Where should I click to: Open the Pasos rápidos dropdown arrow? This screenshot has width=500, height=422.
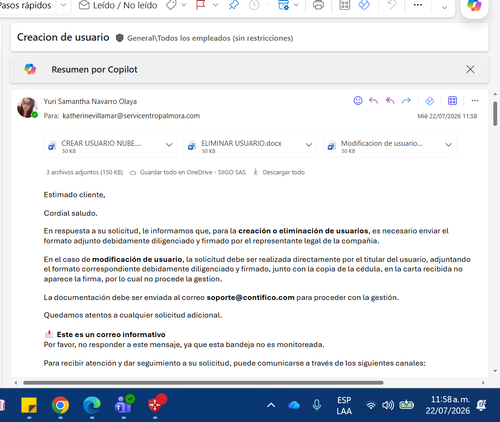(63, 5)
